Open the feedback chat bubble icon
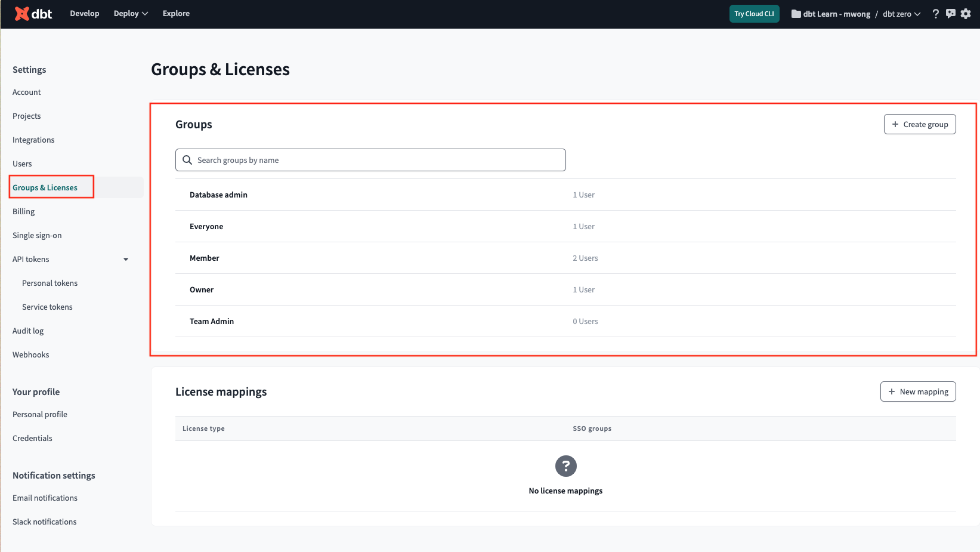The image size is (980, 552). click(950, 14)
